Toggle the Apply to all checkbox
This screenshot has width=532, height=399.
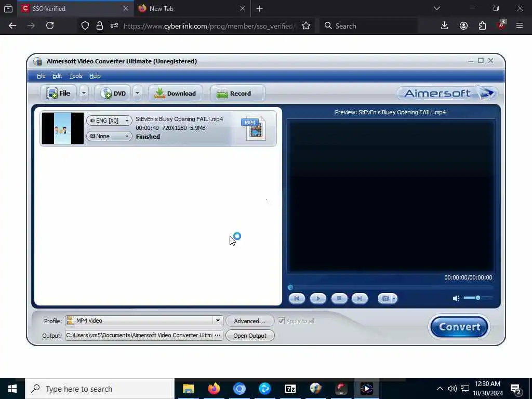281,321
